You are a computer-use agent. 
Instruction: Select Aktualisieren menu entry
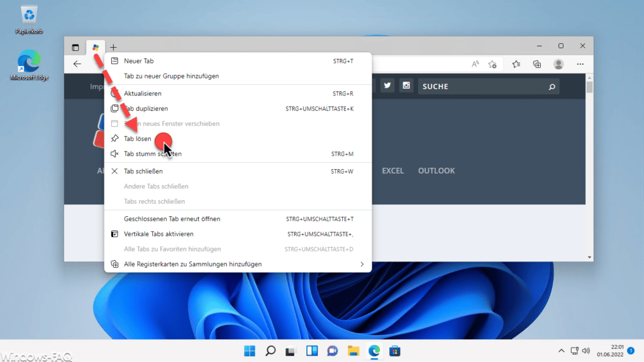point(238,94)
